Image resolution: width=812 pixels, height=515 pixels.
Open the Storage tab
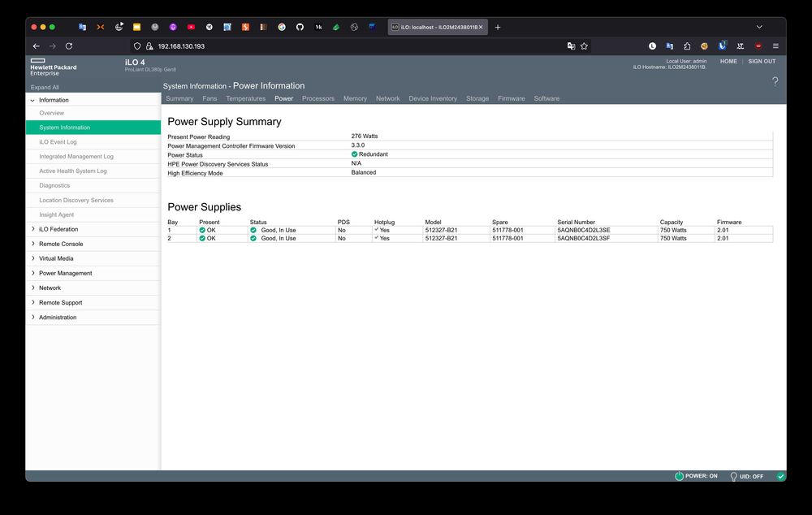point(477,98)
